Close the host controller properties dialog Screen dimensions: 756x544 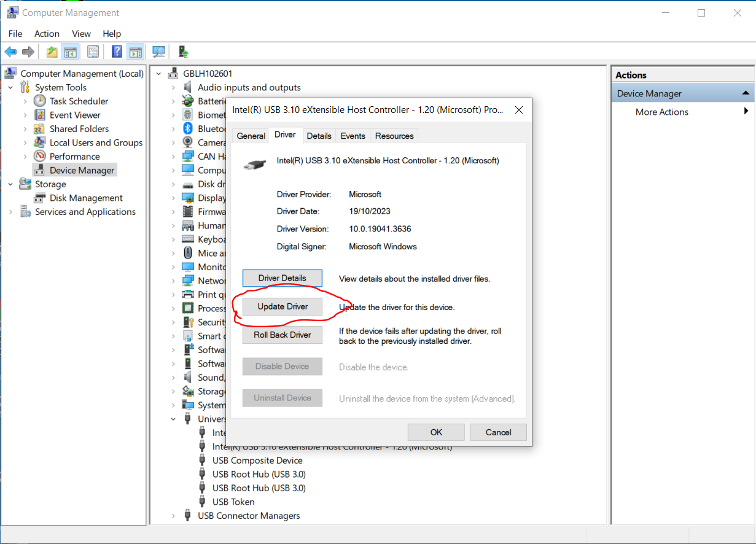[x=518, y=110]
